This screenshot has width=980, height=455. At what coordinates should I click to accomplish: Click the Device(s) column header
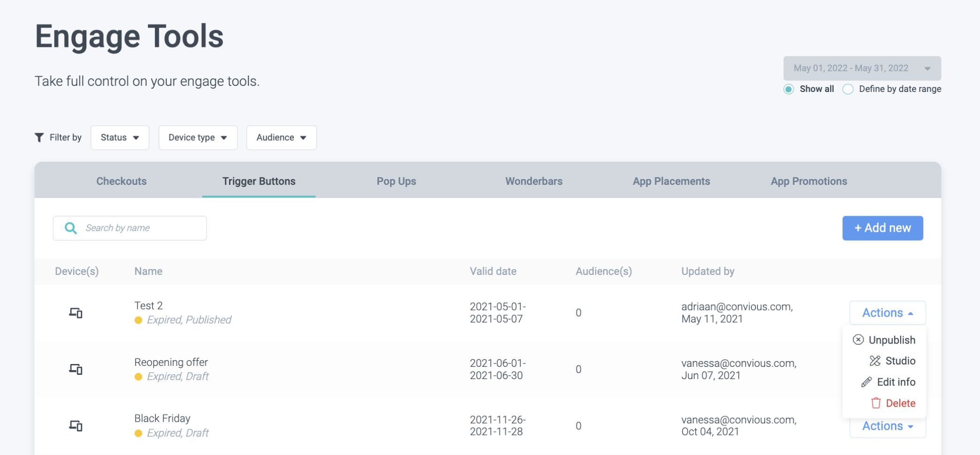[x=77, y=271]
